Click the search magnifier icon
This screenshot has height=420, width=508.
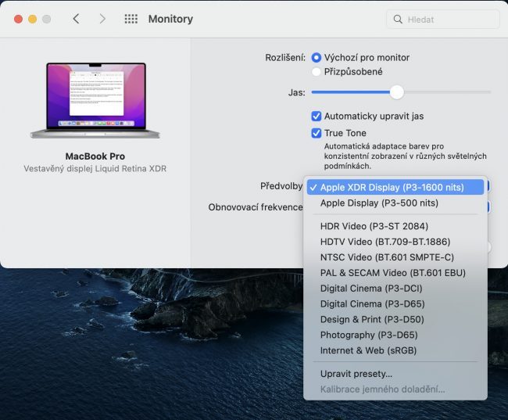click(398, 19)
